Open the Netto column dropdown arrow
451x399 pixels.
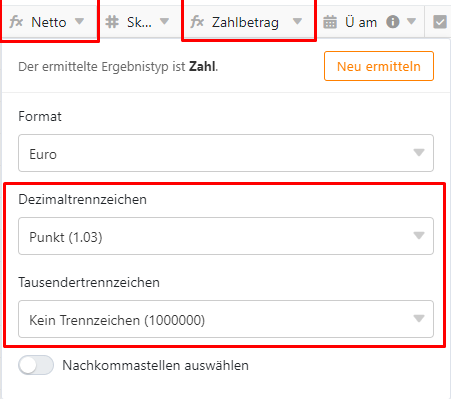[x=79, y=22]
